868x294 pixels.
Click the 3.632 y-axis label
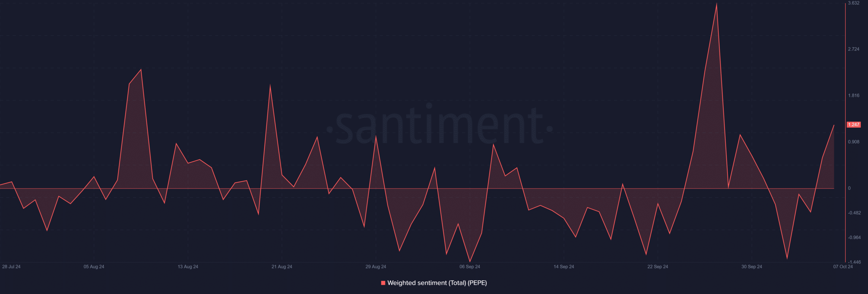853,3
